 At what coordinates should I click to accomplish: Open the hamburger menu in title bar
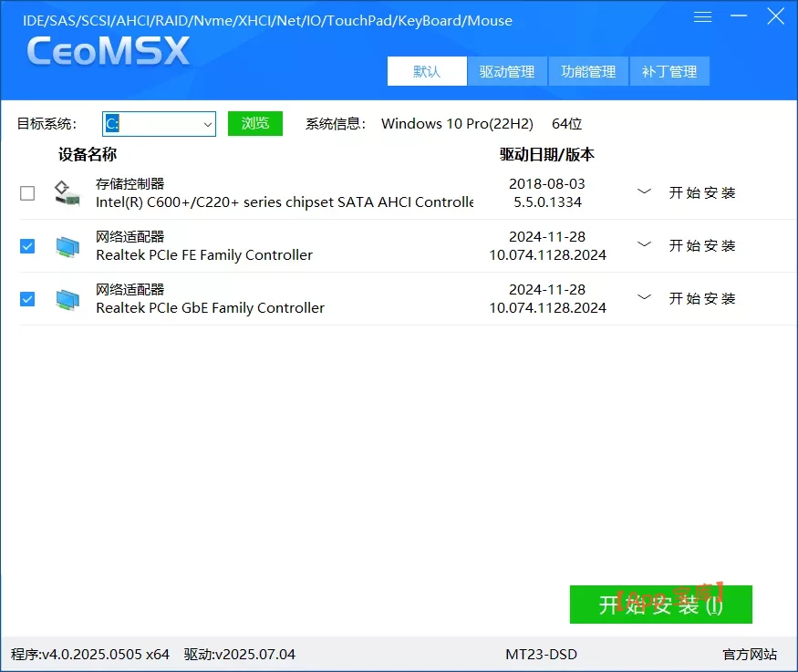point(702,17)
